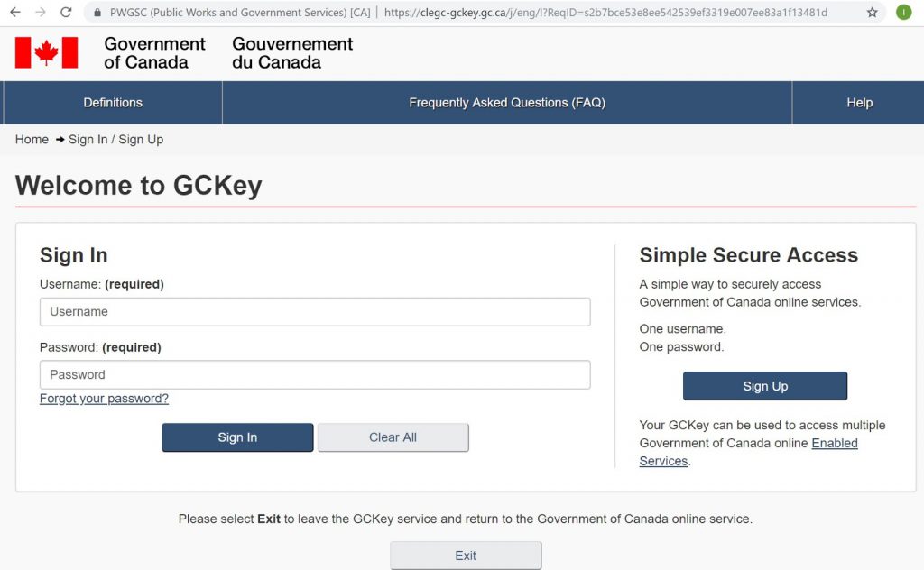924x570 pixels.
Task: Open Frequently Asked Questions (FAQ)
Action: click(507, 103)
